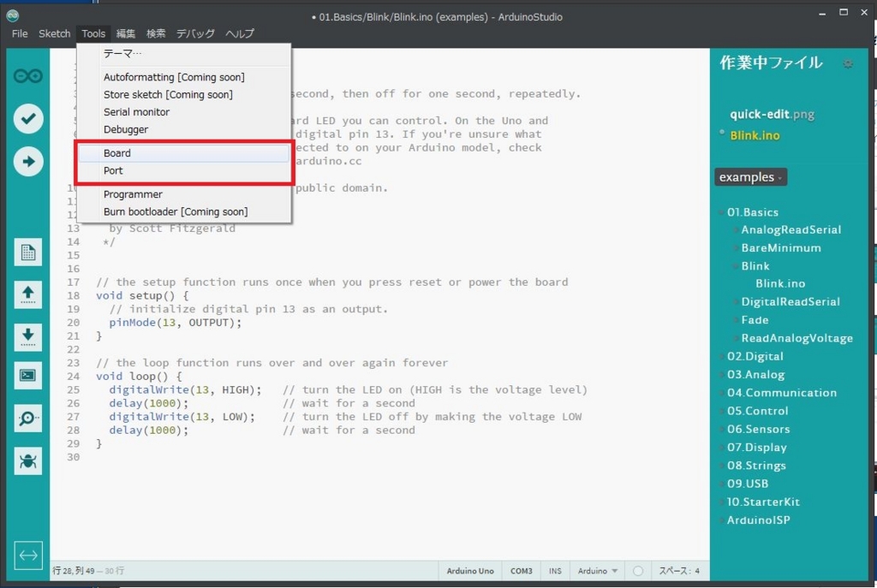The image size is (877, 588).
Task: Open the examples project dropdown
Action: [x=750, y=177]
